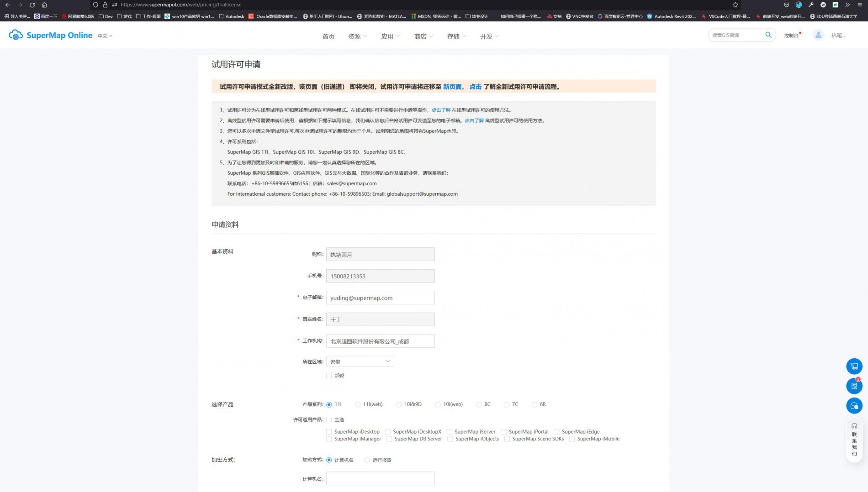Bookmark this page with the star icon
The image size is (868, 492).
tap(735, 5)
